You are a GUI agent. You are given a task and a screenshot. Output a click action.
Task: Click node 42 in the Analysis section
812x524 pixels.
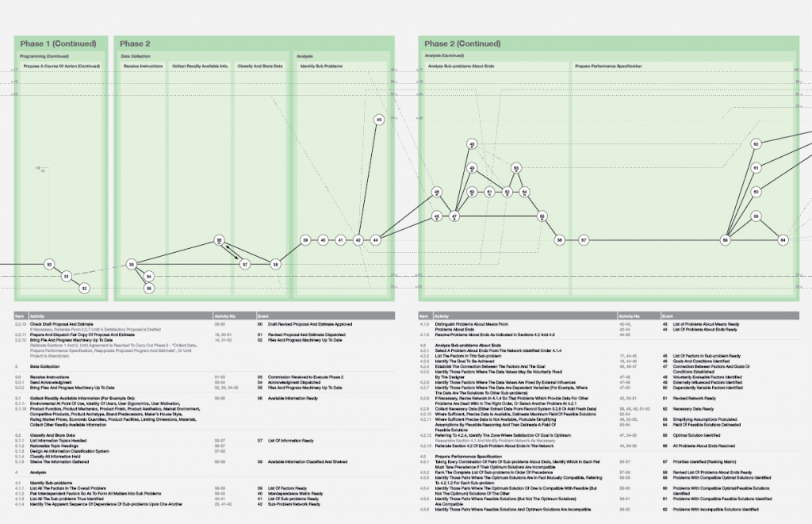pyautogui.click(x=358, y=239)
